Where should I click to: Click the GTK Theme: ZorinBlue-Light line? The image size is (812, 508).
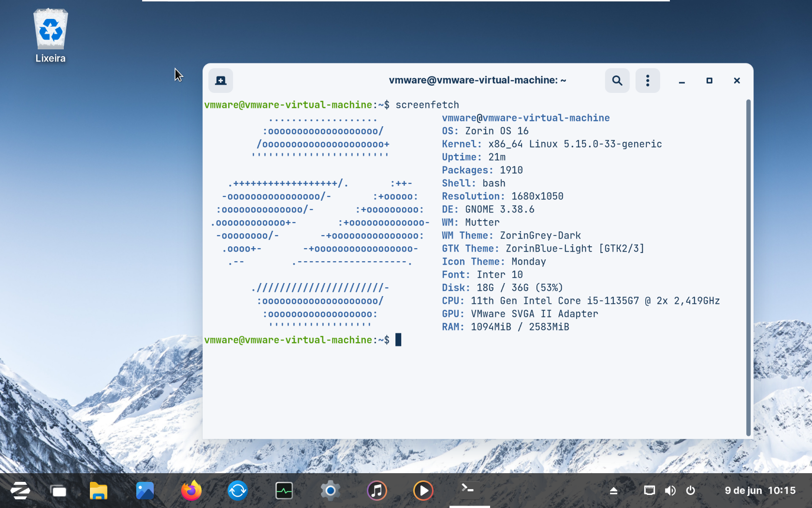point(543,249)
